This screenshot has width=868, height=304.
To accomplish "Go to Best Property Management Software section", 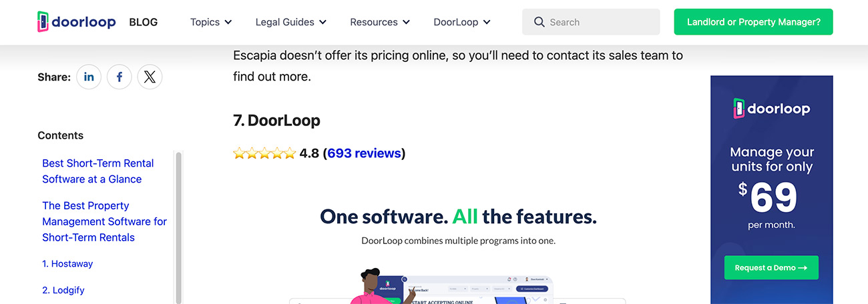I will pyautogui.click(x=104, y=221).
